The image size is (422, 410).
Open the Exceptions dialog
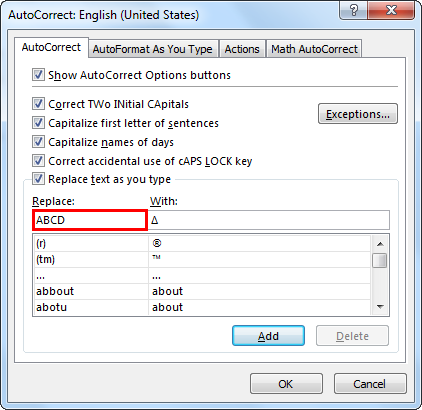358,114
